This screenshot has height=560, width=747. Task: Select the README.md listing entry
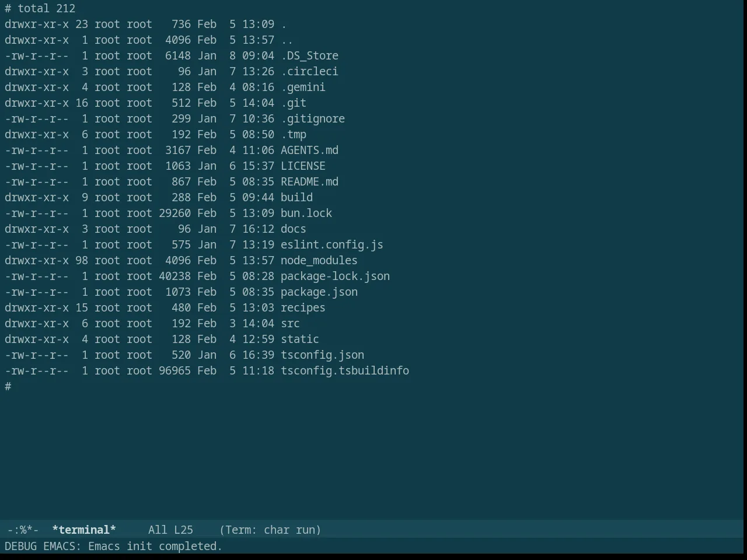[310, 182]
